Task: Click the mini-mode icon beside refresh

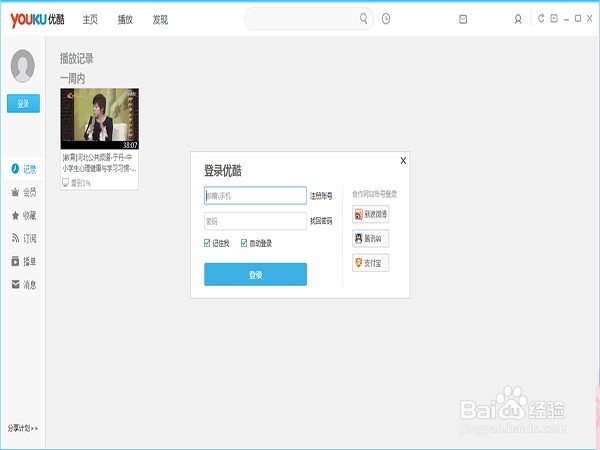Action: pos(554,18)
